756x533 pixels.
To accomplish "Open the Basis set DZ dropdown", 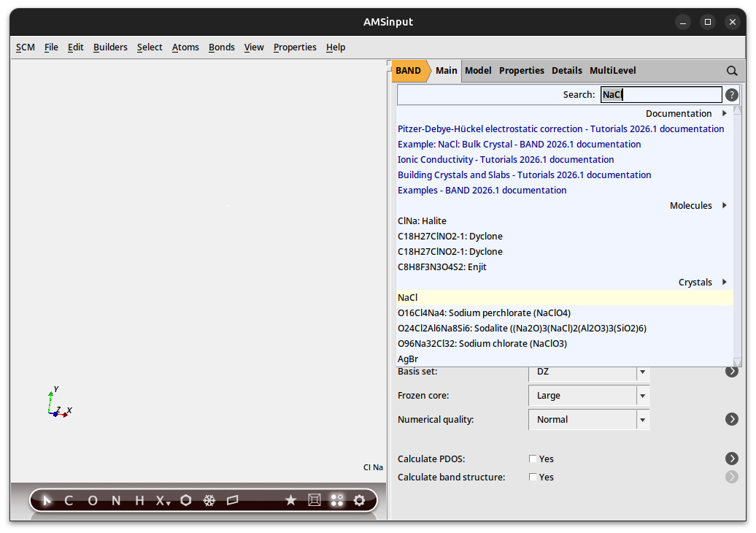I will pos(642,372).
